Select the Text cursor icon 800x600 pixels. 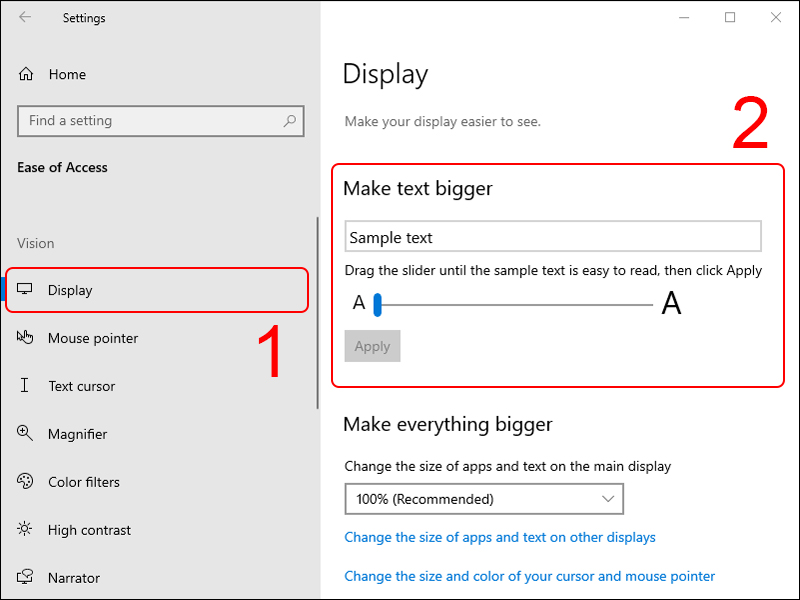coord(26,386)
